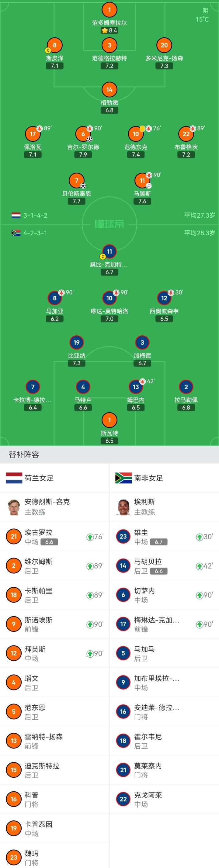
Task: Click the Netherlands flag beside 荷兰女足
Action: tap(14, 478)
